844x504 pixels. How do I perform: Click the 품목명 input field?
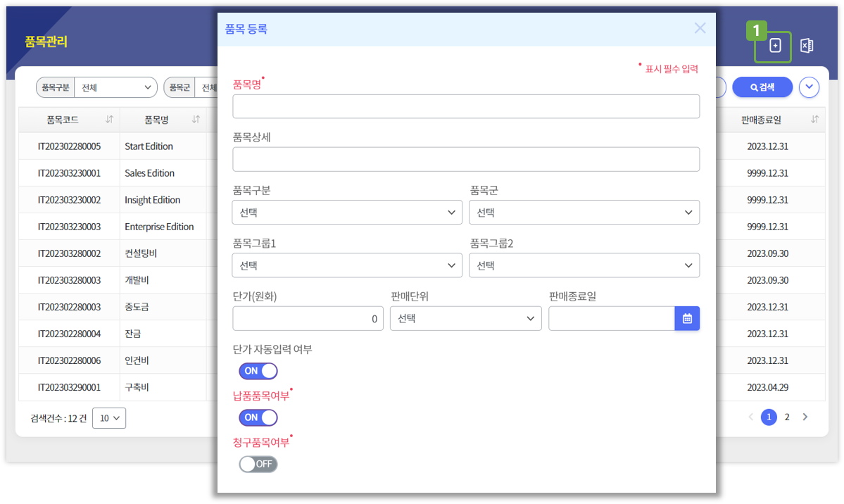point(466,106)
